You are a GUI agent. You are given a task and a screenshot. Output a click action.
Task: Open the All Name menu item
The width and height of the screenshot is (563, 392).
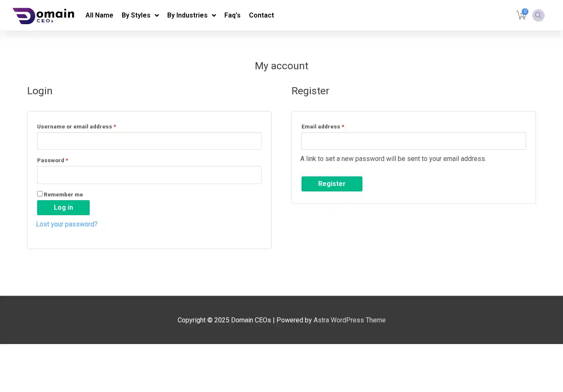99,15
